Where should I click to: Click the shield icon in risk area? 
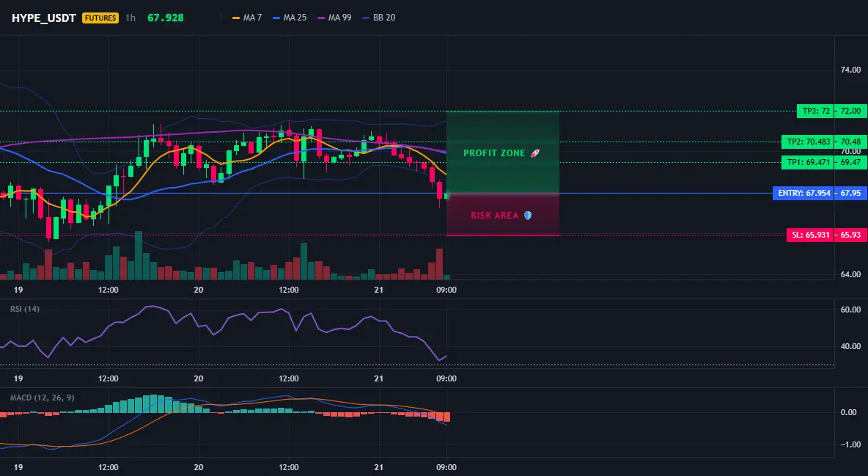pos(528,216)
